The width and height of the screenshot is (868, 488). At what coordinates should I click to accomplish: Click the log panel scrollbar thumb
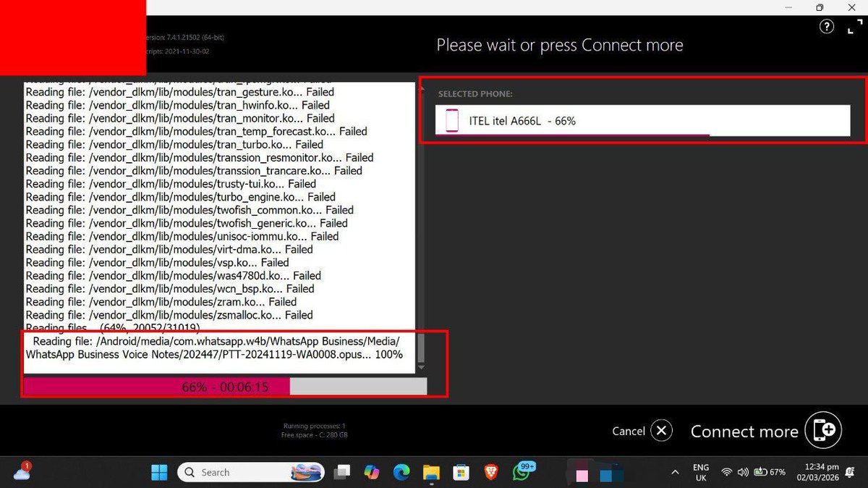pyautogui.click(x=422, y=347)
